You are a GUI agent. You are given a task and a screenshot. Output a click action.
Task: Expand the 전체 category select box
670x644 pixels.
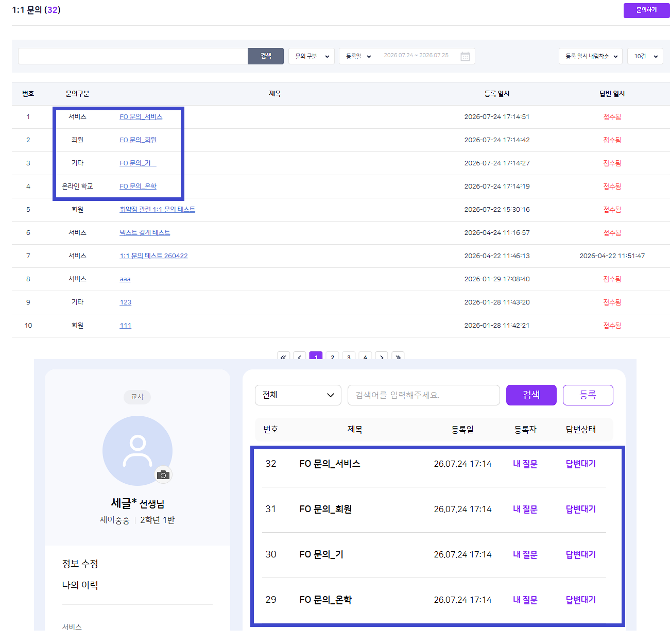[x=298, y=395]
